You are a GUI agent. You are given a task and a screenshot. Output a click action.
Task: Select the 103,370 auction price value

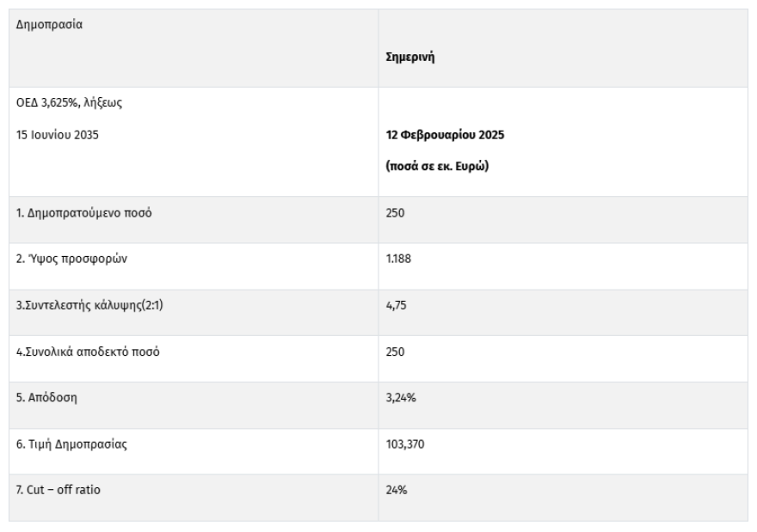408,445
